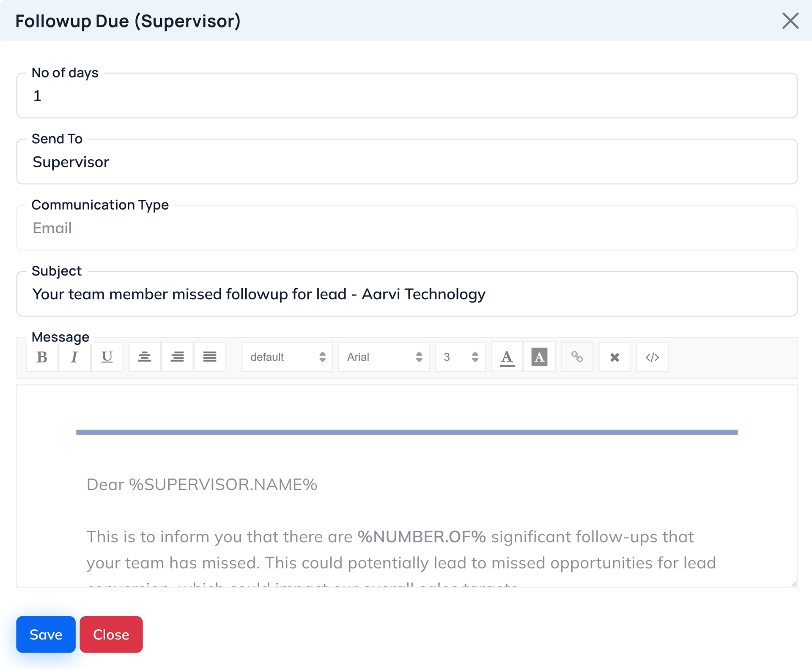Open the font color picker
This screenshot has width=812, height=669.
(507, 357)
